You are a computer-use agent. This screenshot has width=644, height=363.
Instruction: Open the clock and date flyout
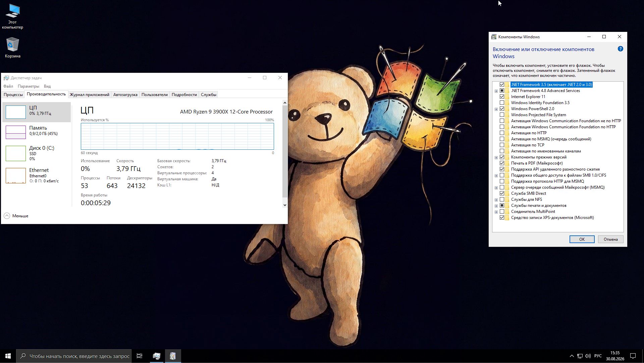click(x=615, y=356)
